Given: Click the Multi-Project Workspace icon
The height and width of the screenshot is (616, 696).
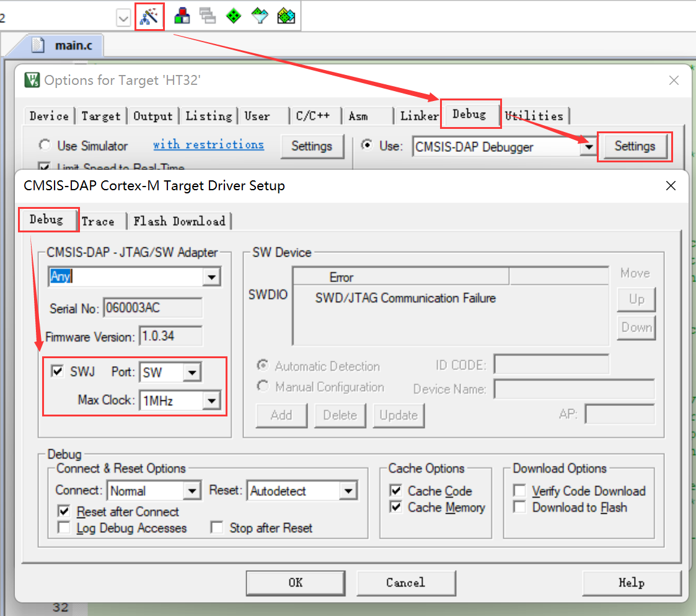Looking at the screenshot, I should (x=208, y=16).
